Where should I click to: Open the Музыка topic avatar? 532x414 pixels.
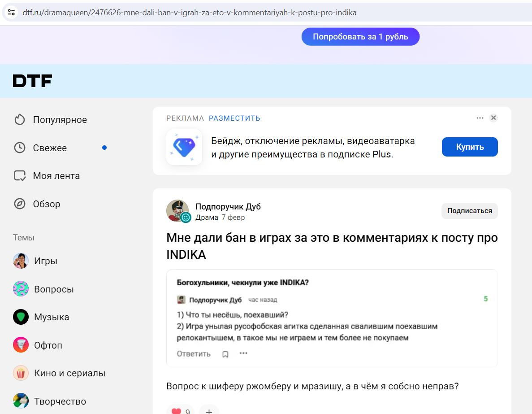click(x=21, y=317)
